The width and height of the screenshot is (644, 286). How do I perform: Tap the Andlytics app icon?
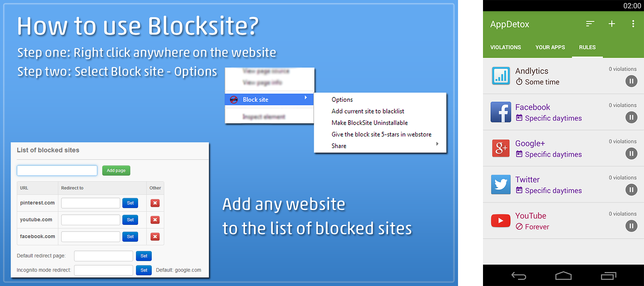(x=501, y=76)
